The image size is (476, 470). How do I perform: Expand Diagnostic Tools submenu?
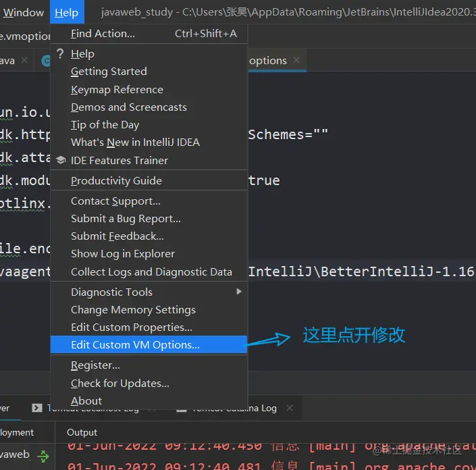pos(149,292)
